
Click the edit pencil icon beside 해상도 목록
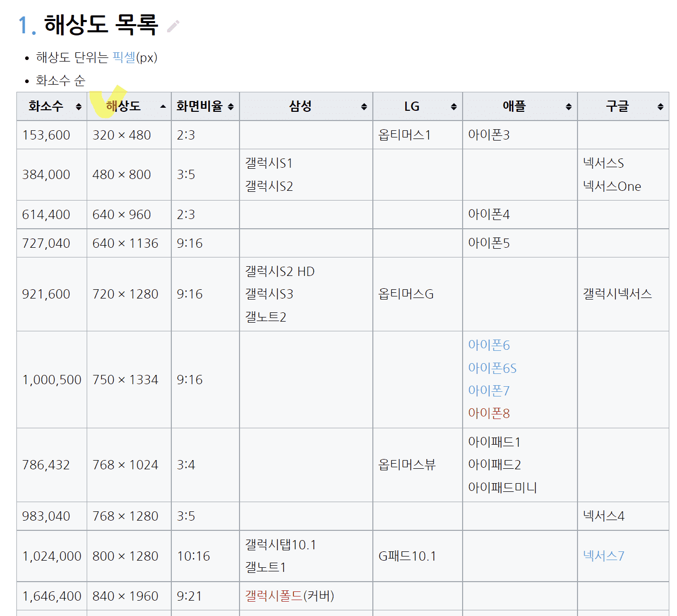click(x=173, y=26)
